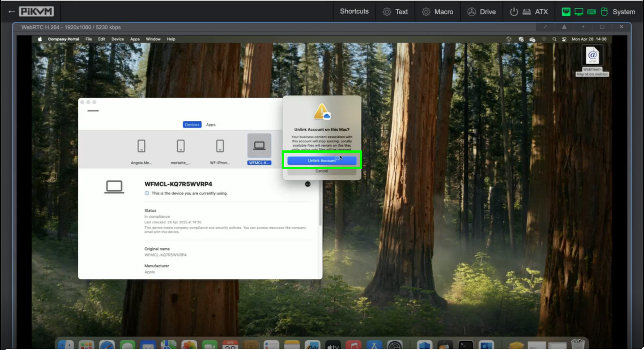Open the ellipsis more-actions button

pyautogui.click(x=307, y=184)
